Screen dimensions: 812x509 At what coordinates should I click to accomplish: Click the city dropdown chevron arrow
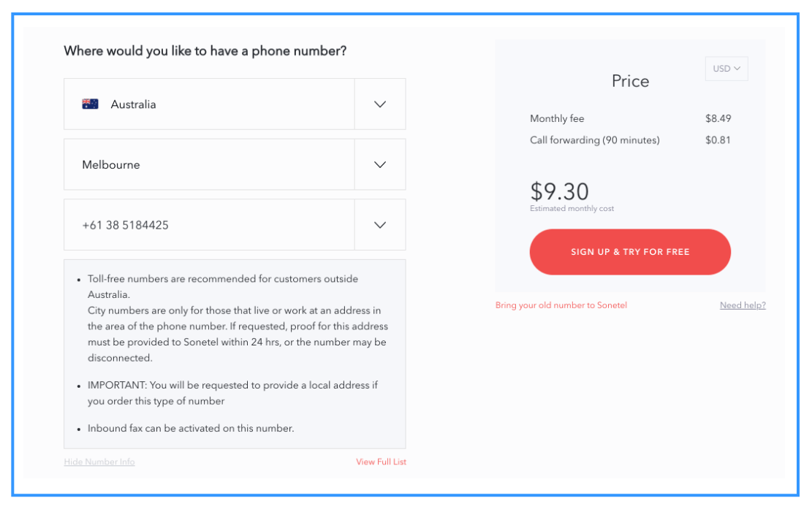380,164
